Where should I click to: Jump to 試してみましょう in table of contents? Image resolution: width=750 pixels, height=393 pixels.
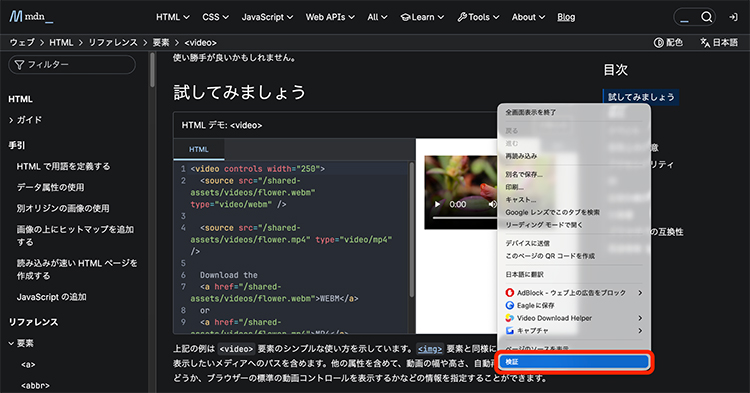point(641,97)
